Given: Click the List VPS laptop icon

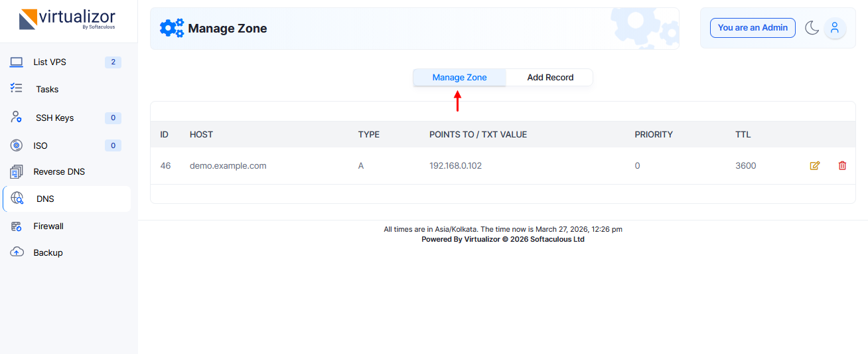Looking at the screenshot, I should point(17,62).
